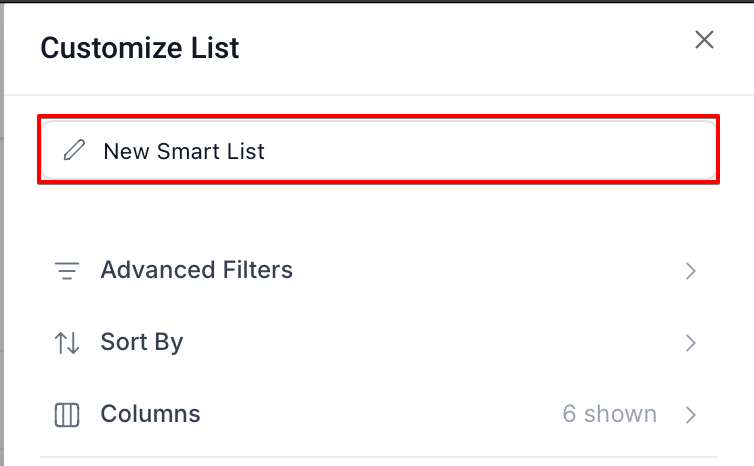Click the Advanced Filters funnel-lines icon
The width and height of the screenshot is (754, 466).
pos(67,270)
